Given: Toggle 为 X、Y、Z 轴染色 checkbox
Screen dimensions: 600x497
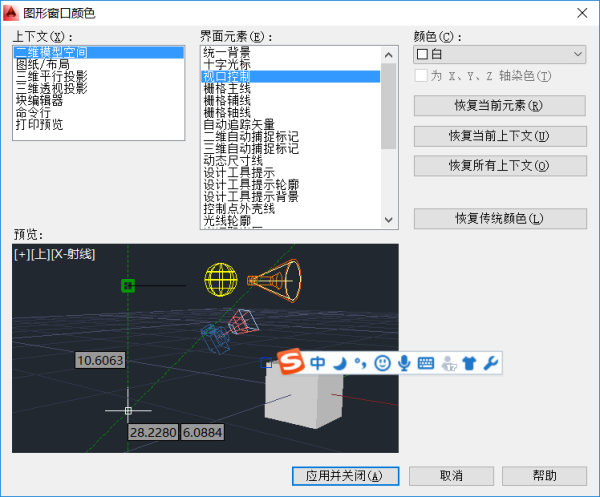Looking at the screenshot, I should [421, 76].
